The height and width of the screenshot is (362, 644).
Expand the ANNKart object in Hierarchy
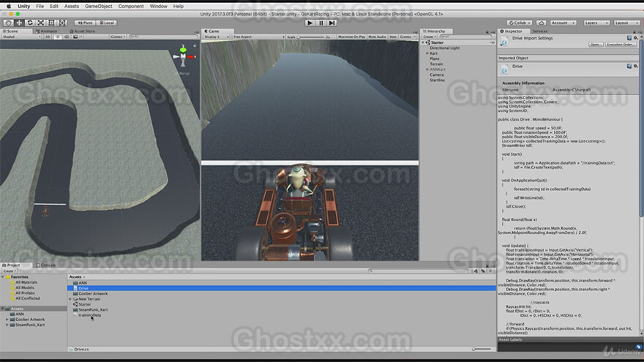tap(427, 69)
